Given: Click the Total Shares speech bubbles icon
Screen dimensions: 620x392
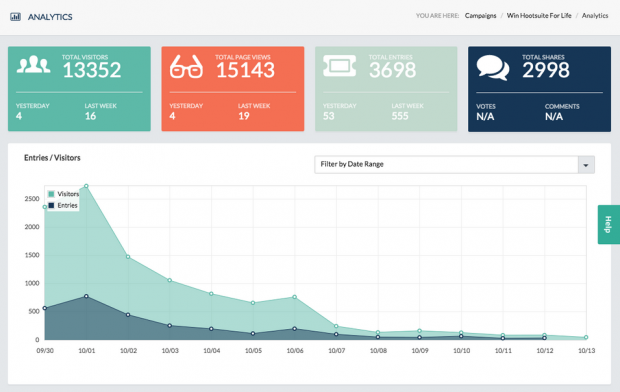Looking at the screenshot, I should coord(493,68).
